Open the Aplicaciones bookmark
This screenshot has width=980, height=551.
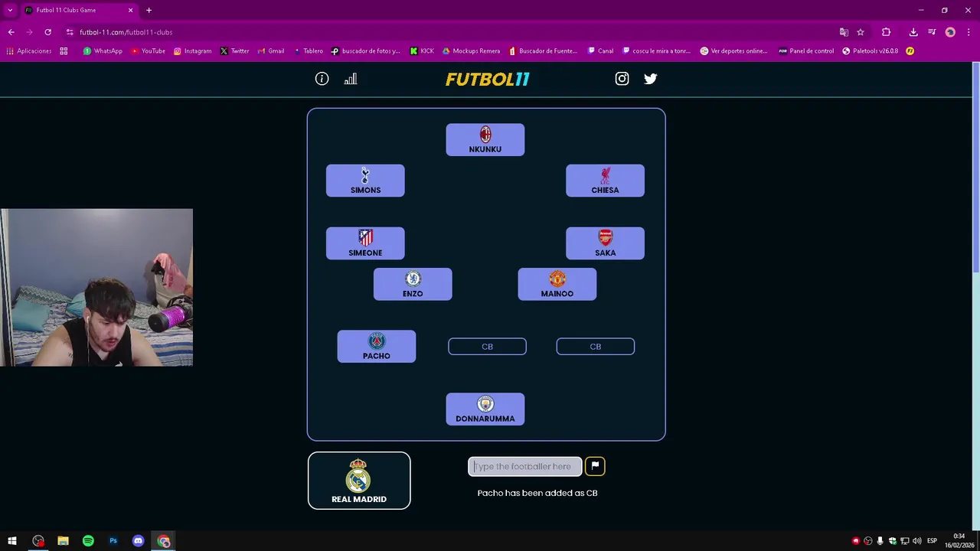pos(29,51)
